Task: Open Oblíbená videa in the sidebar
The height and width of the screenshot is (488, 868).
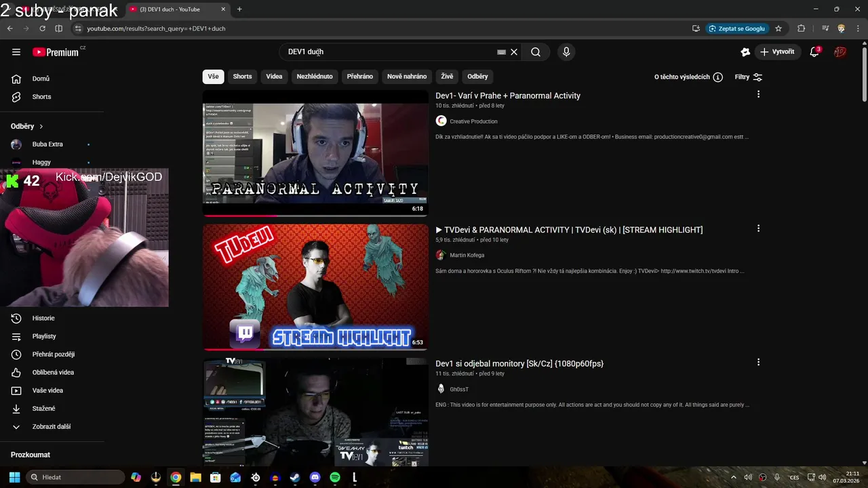Action: point(53,372)
